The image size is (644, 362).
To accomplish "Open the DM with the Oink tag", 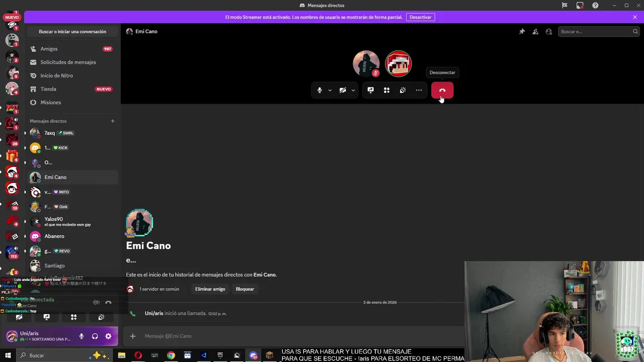I will 72,207.
